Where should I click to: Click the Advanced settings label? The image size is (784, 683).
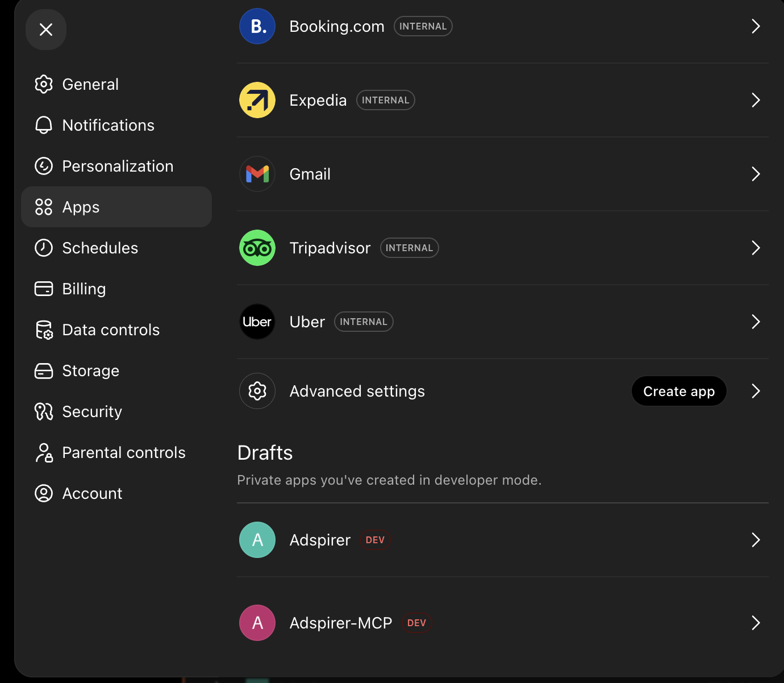click(x=357, y=392)
